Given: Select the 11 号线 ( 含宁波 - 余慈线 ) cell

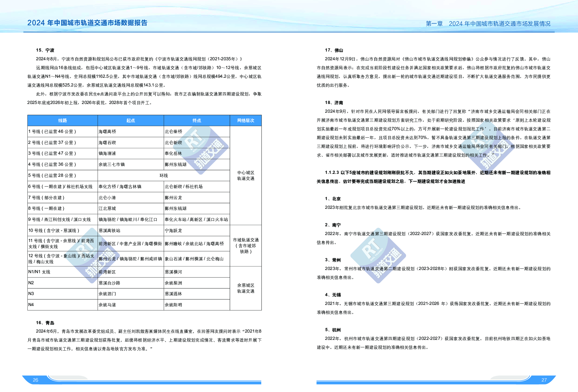Looking at the screenshot, I should pos(63,243).
